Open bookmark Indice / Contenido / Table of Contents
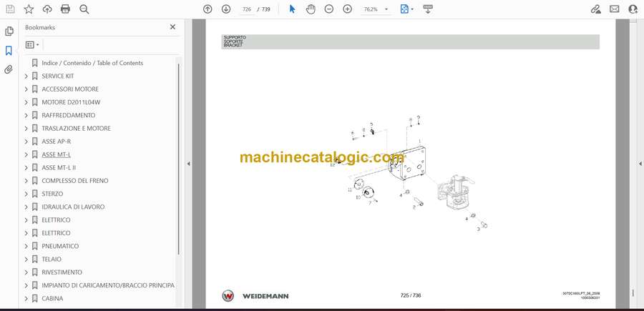The height and width of the screenshot is (311, 644). [92, 63]
